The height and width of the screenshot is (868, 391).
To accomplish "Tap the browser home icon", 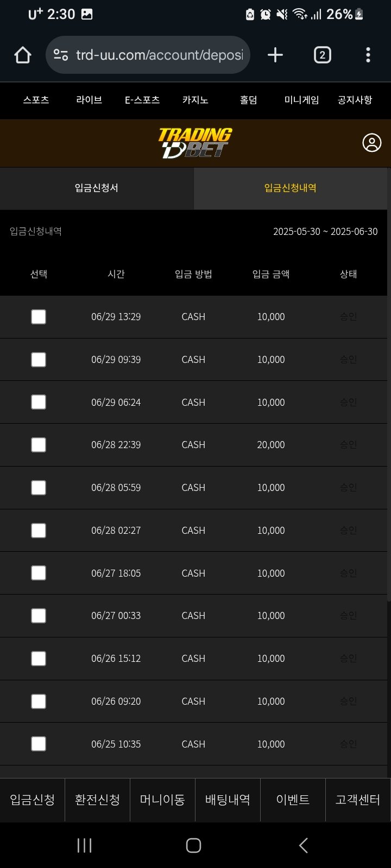I will pyautogui.click(x=23, y=55).
